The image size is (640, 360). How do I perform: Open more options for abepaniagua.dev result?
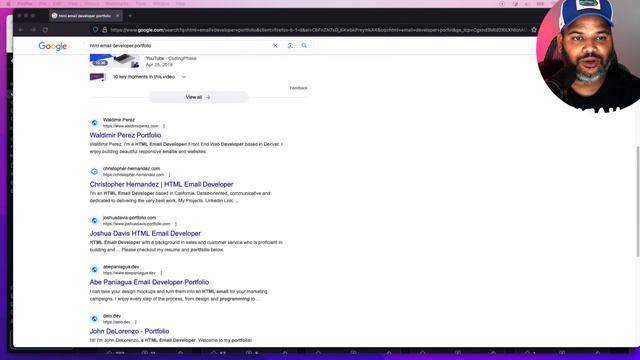pos(161,273)
